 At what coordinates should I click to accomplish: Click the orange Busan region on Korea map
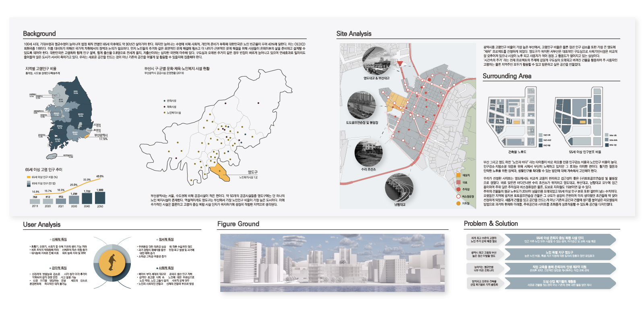point(87,136)
